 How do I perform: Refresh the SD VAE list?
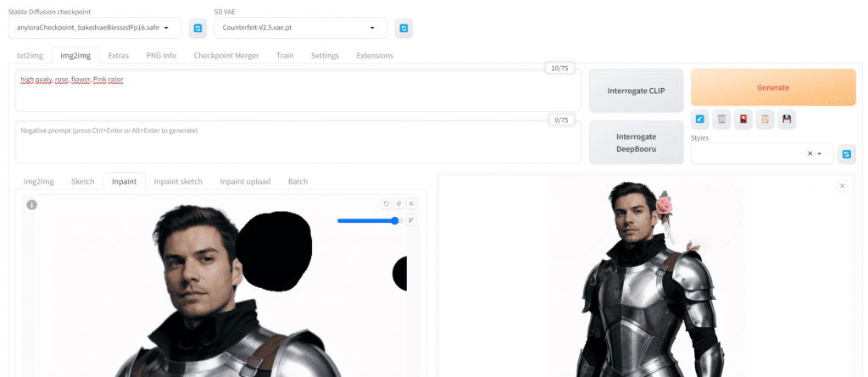[x=403, y=28]
